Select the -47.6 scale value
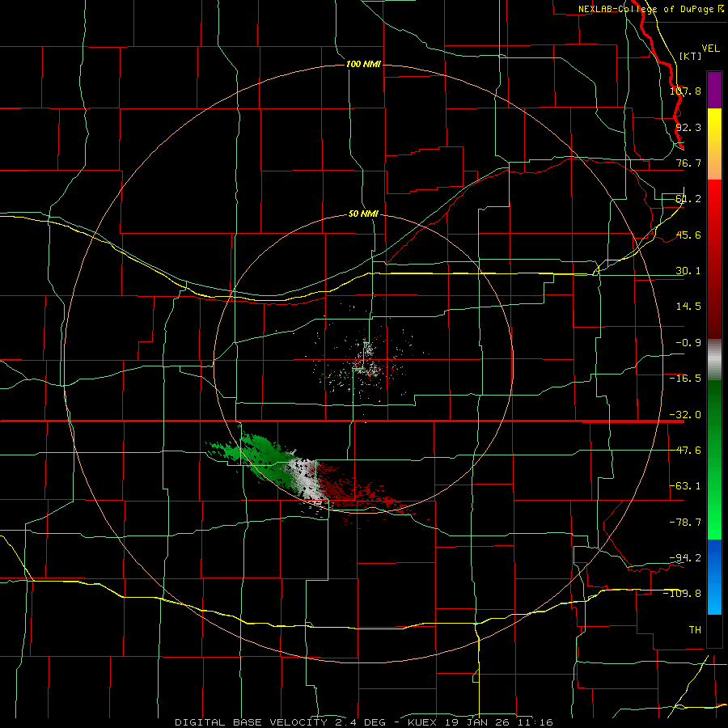The width and height of the screenshot is (728, 728). pyautogui.click(x=685, y=451)
